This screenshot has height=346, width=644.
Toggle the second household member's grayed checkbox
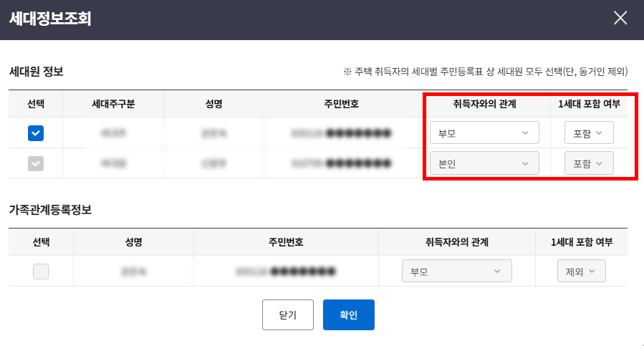[x=36, y=163]
